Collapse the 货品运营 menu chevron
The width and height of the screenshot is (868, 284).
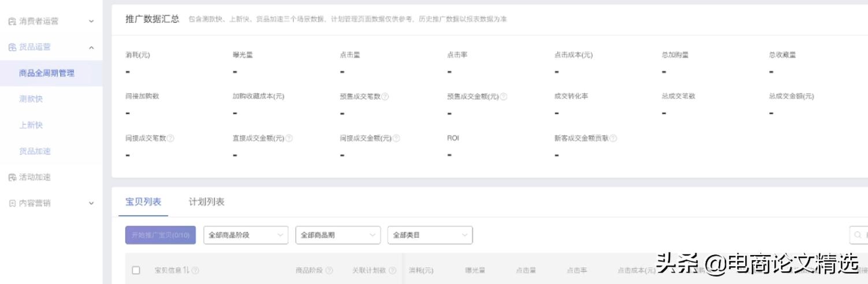(x=91, y=47)
